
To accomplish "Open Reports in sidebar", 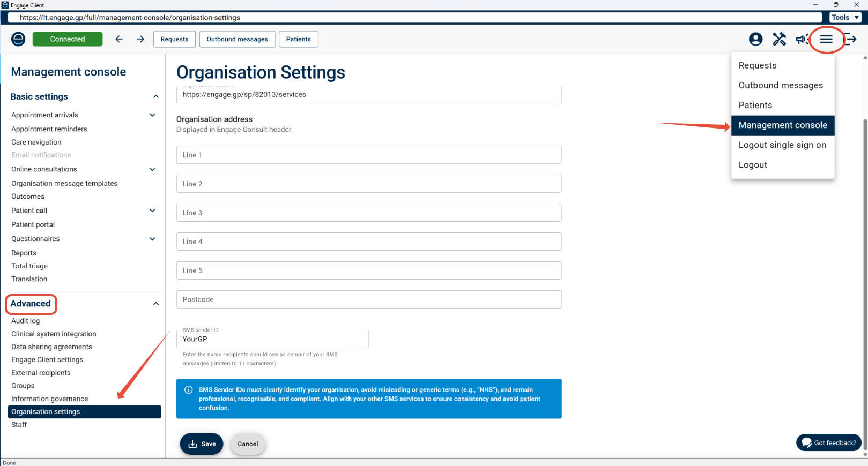I will [x=24, y=253].
